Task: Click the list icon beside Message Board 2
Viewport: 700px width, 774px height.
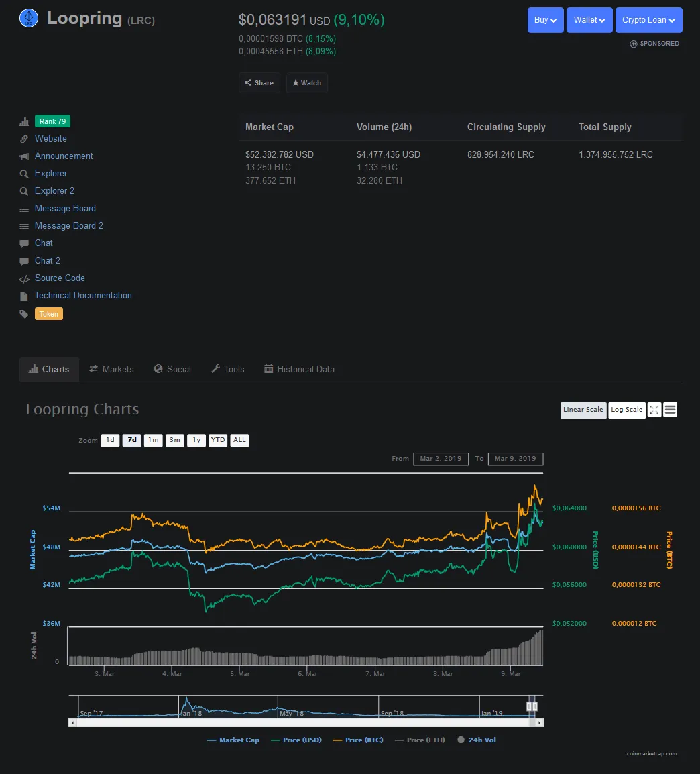Action: click(x=23, y=226)
